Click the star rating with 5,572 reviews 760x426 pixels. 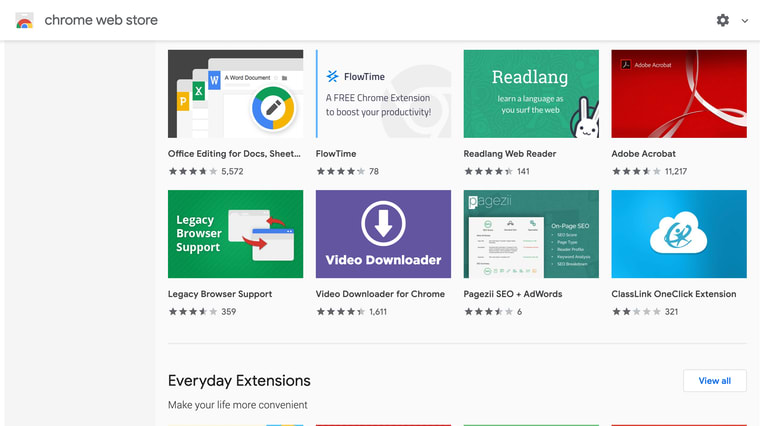[206, 171]
